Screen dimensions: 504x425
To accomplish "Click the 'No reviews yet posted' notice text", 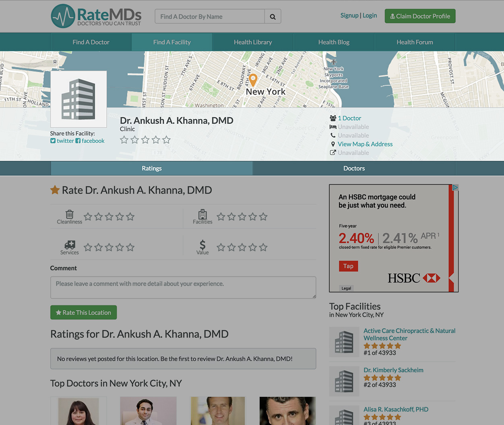I will [175, 359].
